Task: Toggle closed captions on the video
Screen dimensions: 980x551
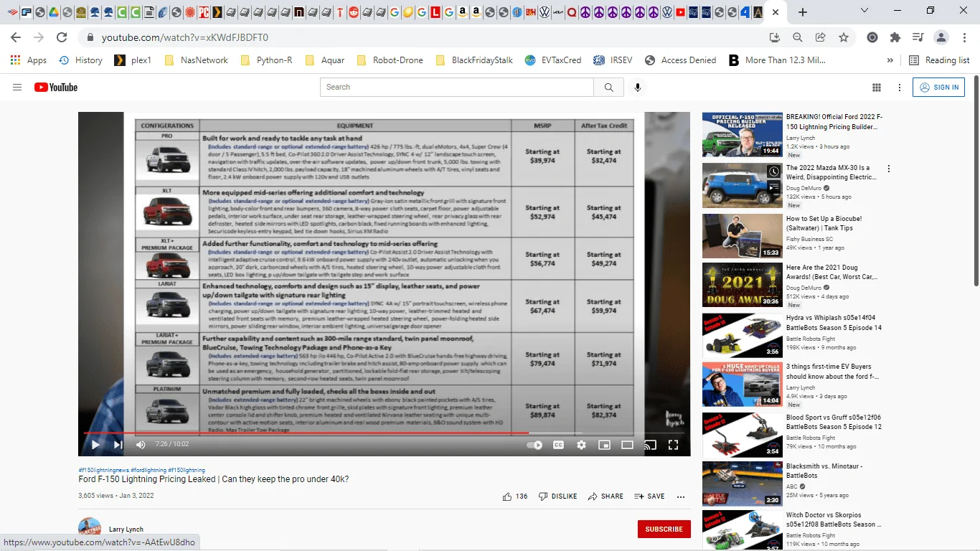Action: point(558,445)
